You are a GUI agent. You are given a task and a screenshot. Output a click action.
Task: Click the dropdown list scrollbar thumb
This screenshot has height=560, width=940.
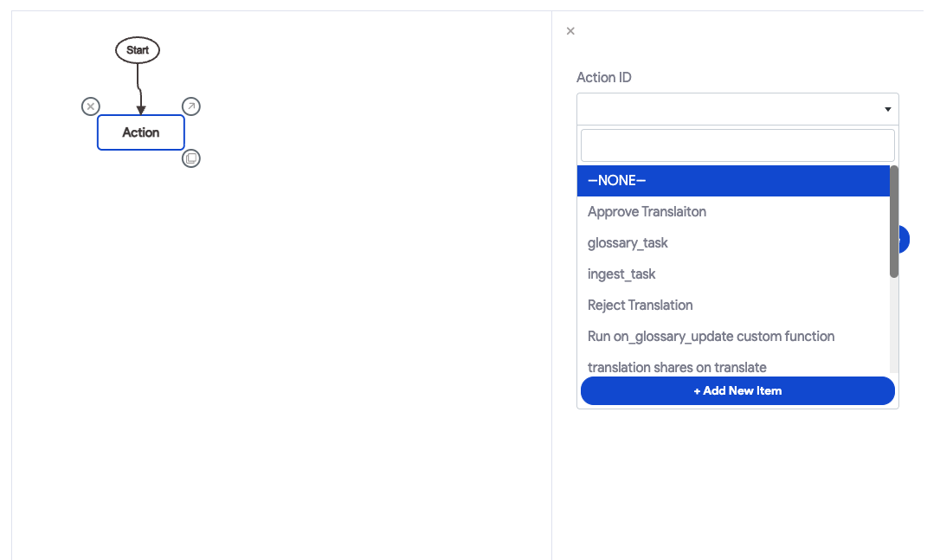pyautogui.click(x=894, y=222)
